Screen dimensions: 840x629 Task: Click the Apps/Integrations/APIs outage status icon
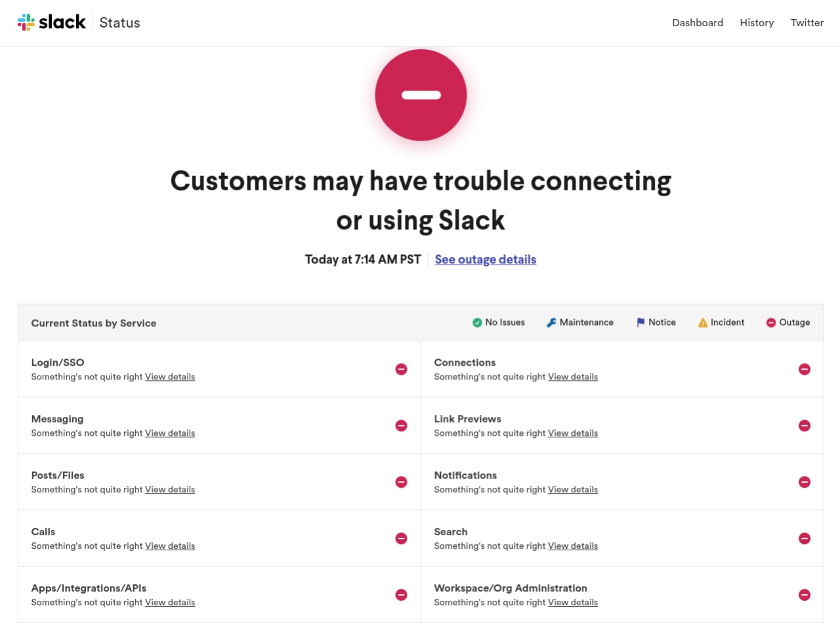pos(402,595)
